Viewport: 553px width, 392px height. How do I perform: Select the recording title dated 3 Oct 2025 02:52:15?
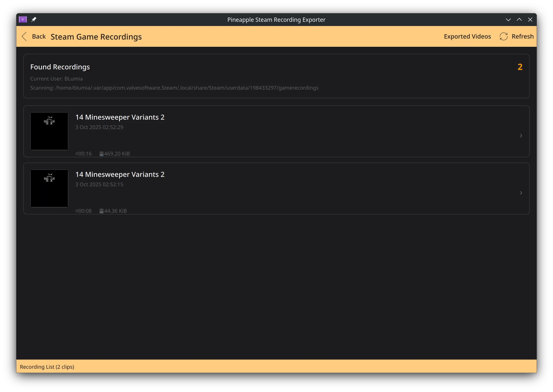120,174
